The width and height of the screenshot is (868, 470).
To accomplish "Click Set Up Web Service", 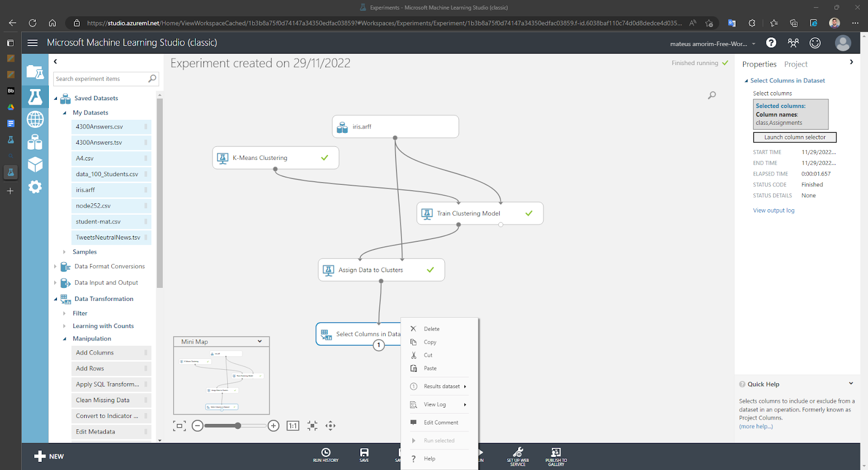I will tap(518, 456).
